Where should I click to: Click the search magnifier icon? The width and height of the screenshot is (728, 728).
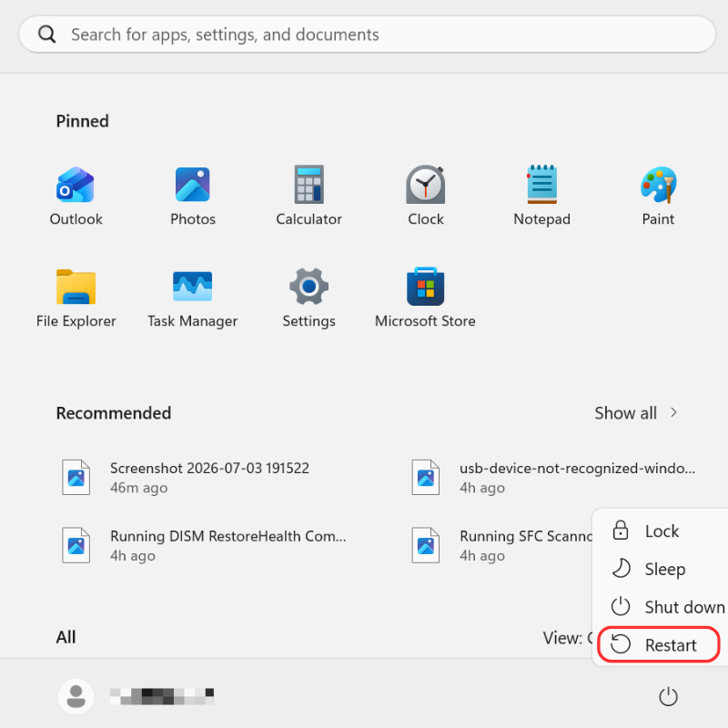pyautogui.click(x=47, y=35)
